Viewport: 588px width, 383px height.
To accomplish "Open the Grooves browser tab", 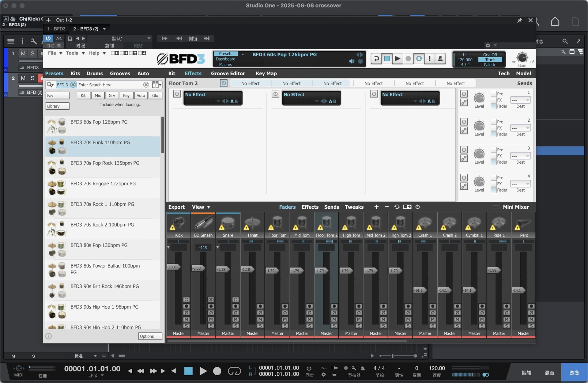I will point(120,73).
